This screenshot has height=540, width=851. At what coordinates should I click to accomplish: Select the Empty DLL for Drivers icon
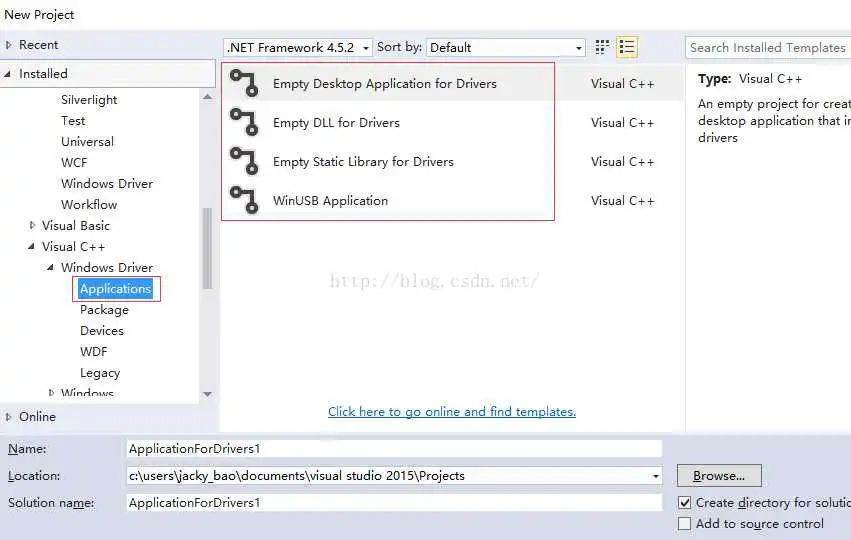[244, 123]
